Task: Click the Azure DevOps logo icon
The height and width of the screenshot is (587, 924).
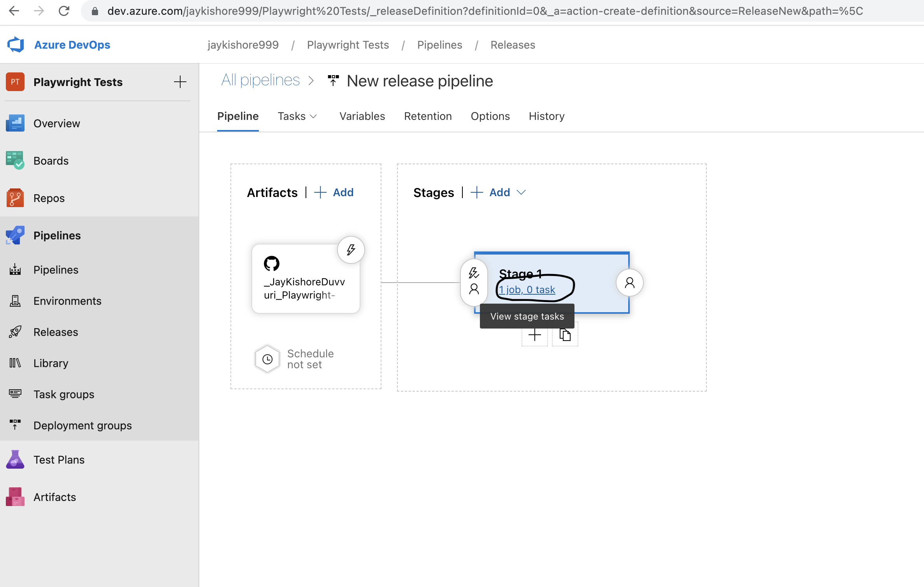Action: point(16,45)
